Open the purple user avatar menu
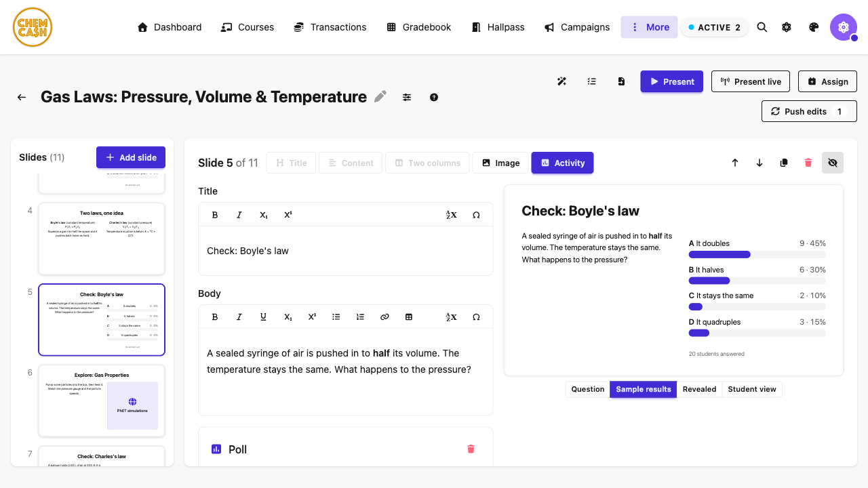The height and width of the screenshot is (488, 868). tap(844, 27)
